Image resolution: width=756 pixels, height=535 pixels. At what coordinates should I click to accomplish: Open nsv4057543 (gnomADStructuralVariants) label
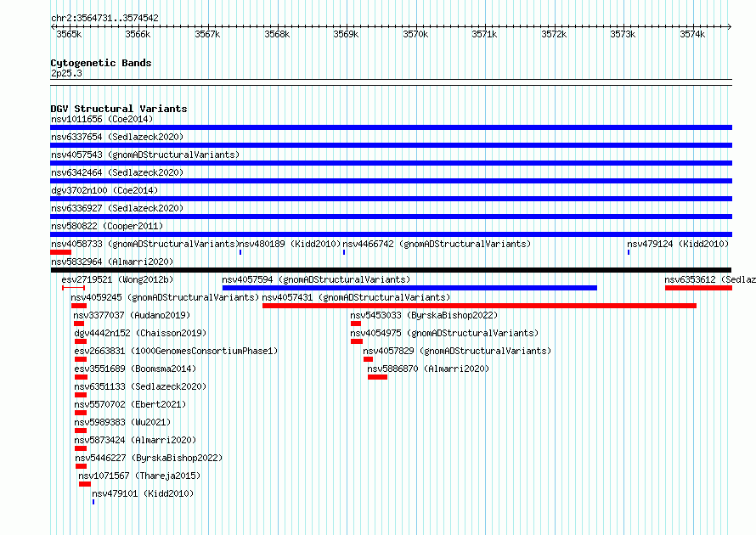[145, 155]
